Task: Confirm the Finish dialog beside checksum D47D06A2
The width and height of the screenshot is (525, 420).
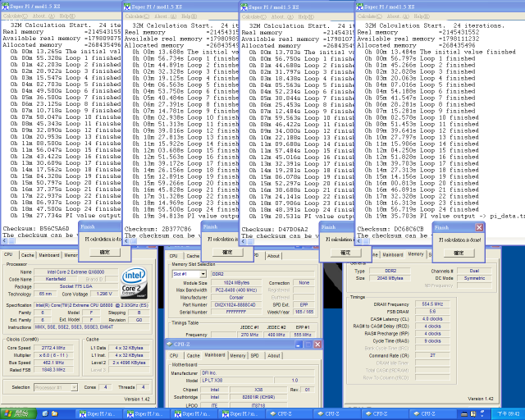Action: (345, 253)
